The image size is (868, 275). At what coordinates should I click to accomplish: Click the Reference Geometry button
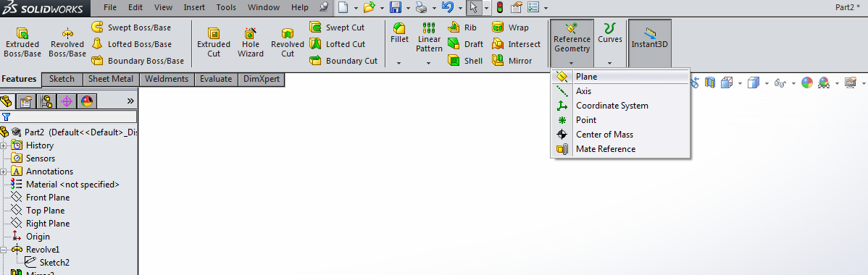pyautogui.click(x=572, y=43)
